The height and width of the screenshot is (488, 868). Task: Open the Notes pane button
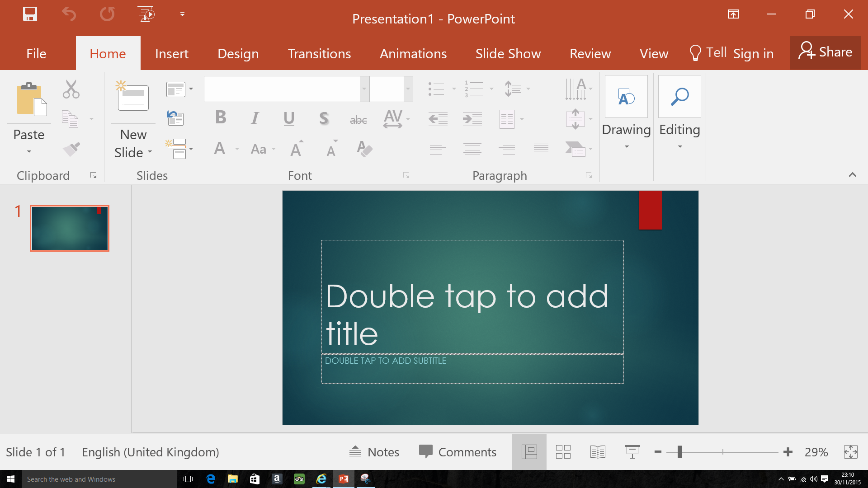[374, 452]
